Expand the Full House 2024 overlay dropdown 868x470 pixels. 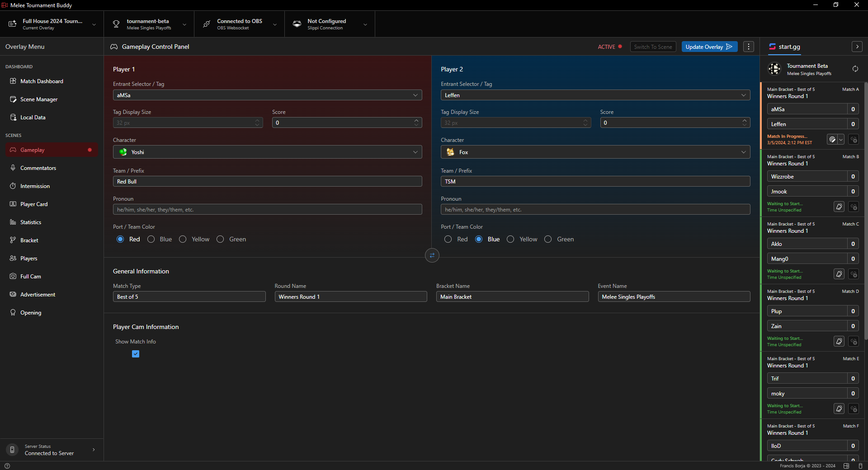[x=94, y=24]
